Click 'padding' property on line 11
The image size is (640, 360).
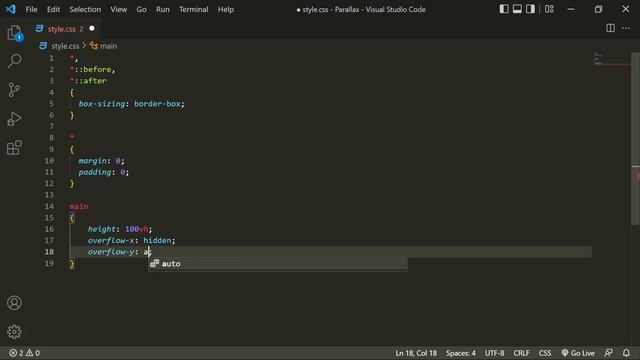(95, 172)
